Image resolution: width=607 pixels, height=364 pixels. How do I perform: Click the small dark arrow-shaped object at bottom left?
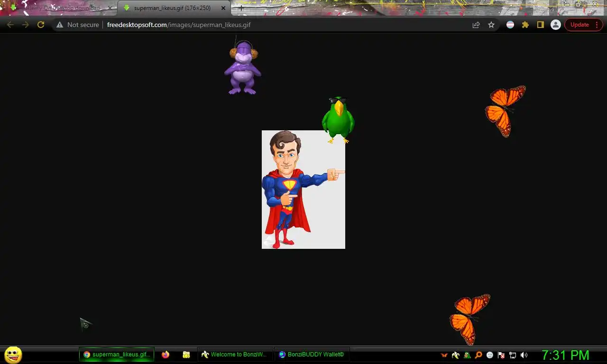click(x=86, y=324)
